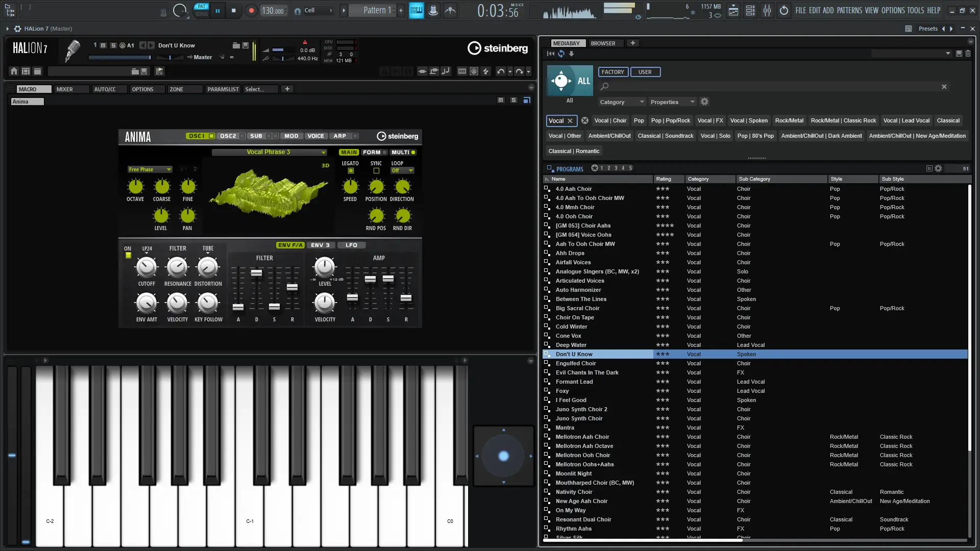980x551 pixels.
Task: Open the BROWSER tab
Action: pyautogui.click(x=603, y=43)
